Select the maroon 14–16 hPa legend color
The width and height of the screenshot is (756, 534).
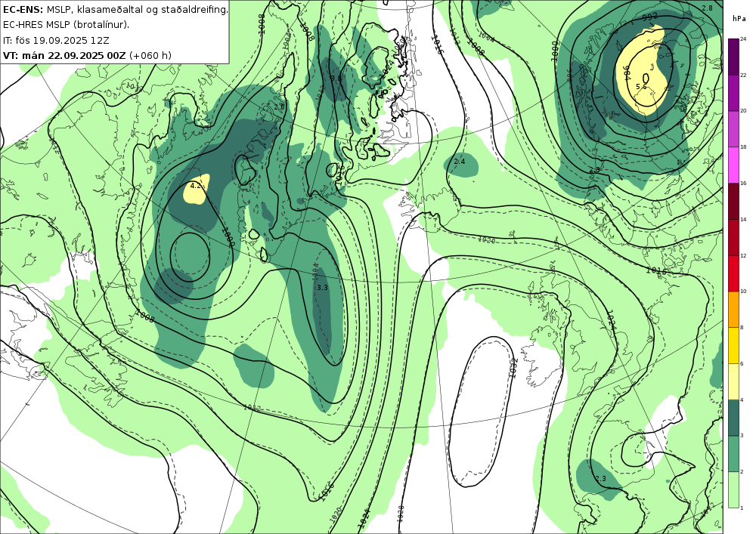[x=733, y=201]
